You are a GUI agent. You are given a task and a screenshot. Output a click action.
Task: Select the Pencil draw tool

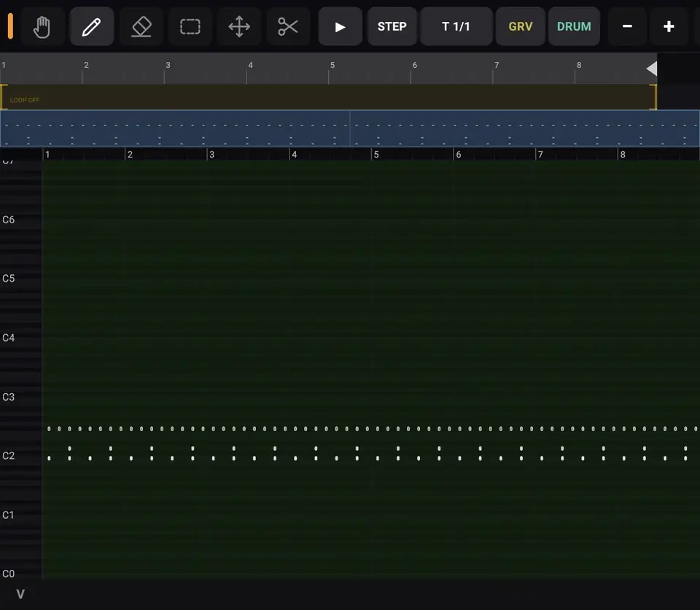click(92, 27)
